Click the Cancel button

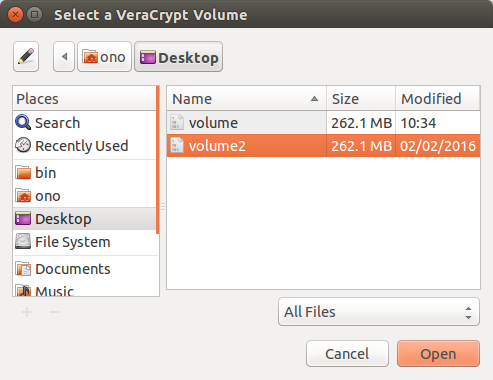pyautogui.click(x=347, y=354)
